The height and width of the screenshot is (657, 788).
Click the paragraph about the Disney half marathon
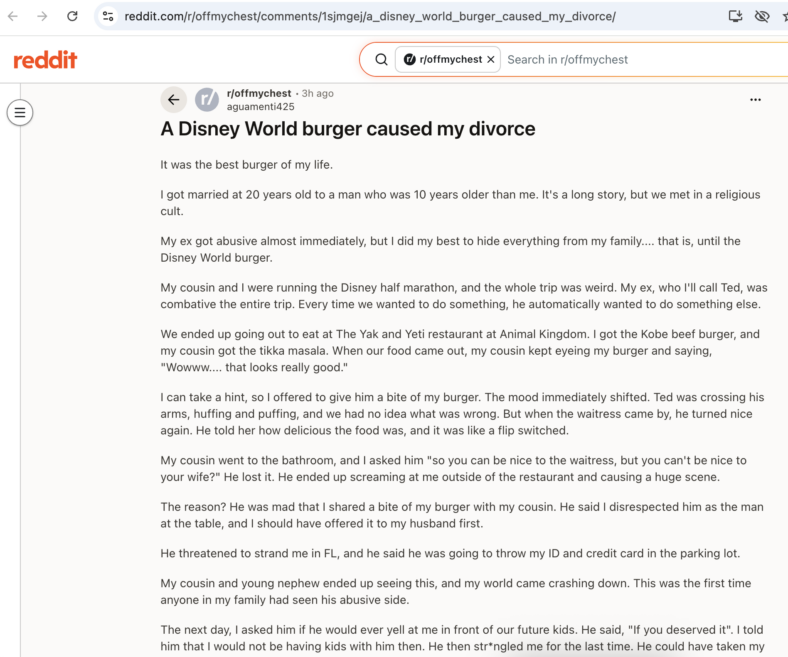464,296
